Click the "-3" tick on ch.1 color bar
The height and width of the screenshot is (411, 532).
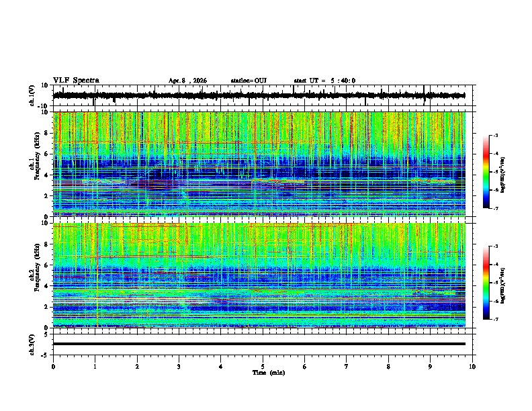(x=496, y=135)
